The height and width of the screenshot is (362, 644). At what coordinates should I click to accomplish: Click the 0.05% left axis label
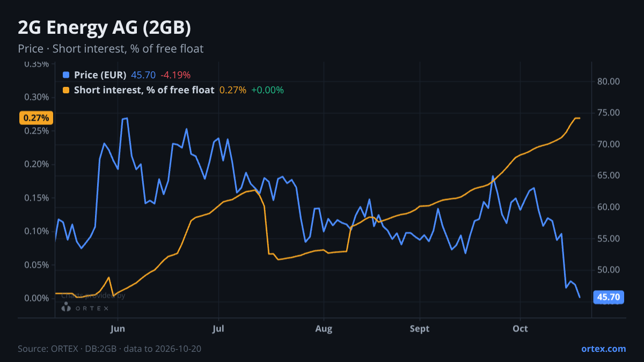click(37, 265)
